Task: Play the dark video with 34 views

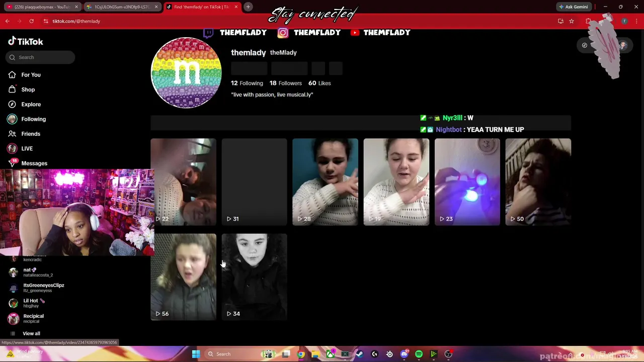Action: click(x=254, y=277)
